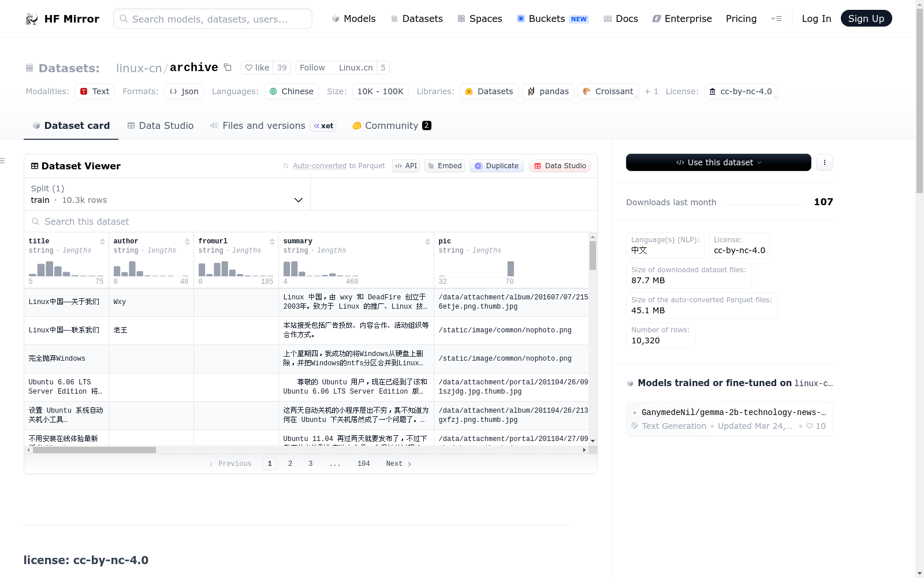Select the Chinese language tag
The height and width of the screenshot is (578, 924).
pos(292,91)
